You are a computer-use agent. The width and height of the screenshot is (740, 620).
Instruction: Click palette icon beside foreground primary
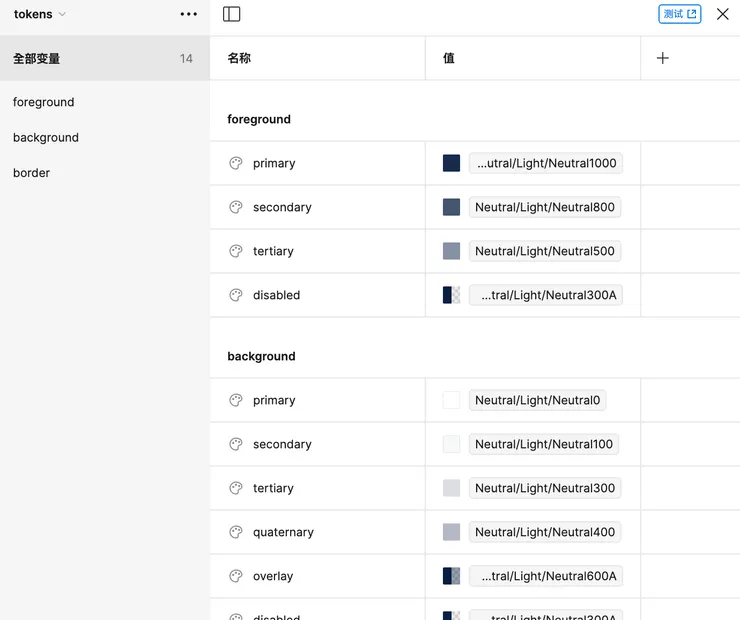[236, 163]
